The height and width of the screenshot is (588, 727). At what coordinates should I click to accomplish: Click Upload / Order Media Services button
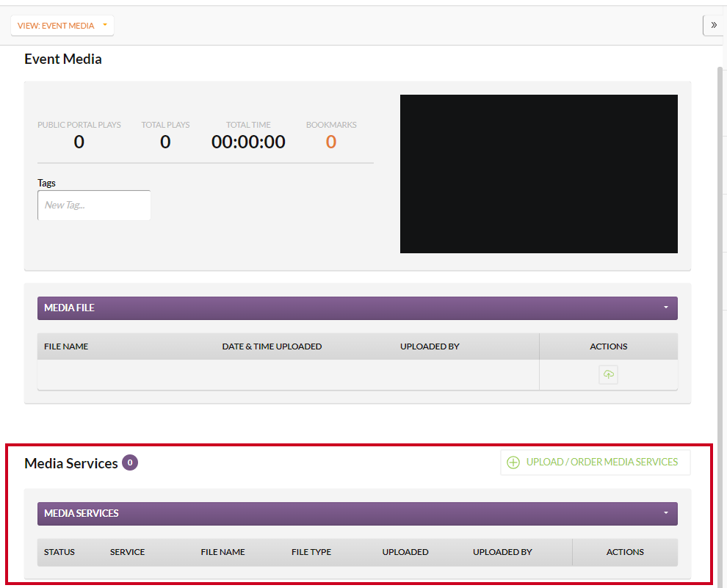point(596,462)
